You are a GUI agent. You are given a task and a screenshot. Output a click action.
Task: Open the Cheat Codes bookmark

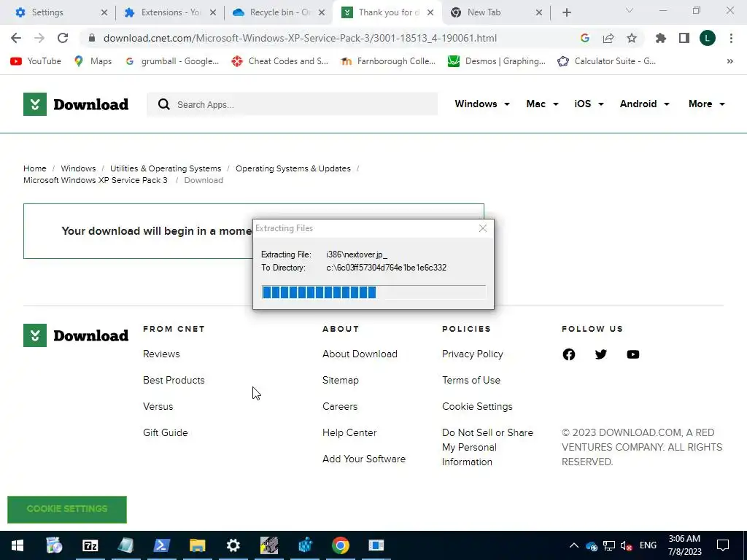tap(279, 61)
